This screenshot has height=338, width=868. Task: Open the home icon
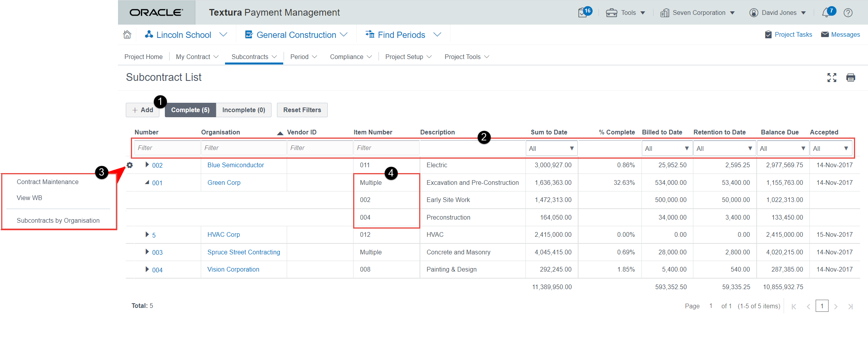point(127,34)
